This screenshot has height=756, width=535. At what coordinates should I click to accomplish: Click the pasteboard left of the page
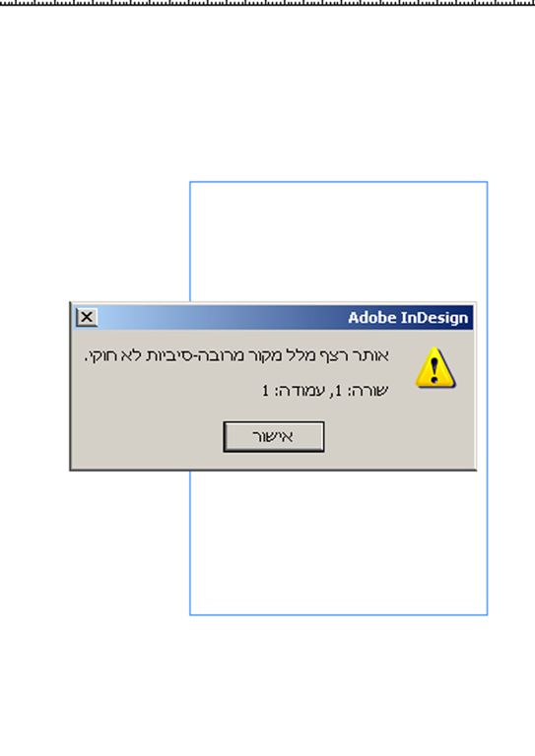[95, 193]
